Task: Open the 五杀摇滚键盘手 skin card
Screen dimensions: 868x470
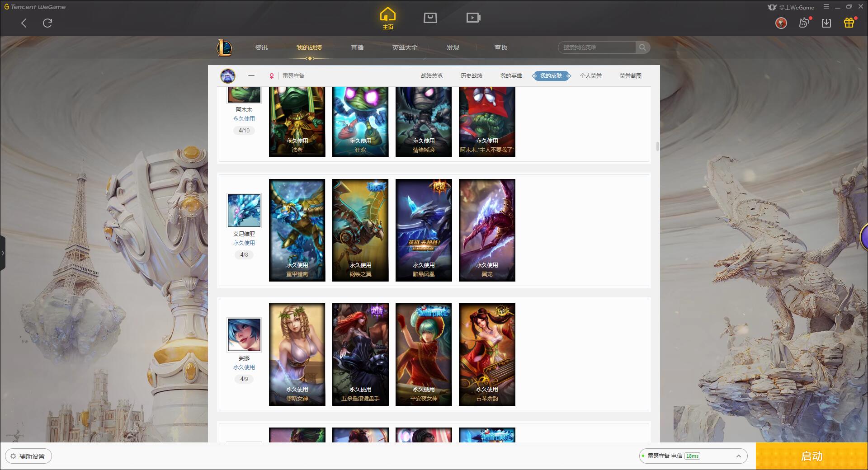Action: tap(360, 355)
